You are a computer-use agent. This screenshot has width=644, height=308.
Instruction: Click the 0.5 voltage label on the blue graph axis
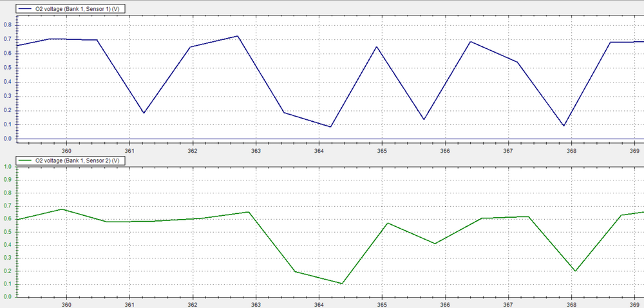[x=7, y=68]
